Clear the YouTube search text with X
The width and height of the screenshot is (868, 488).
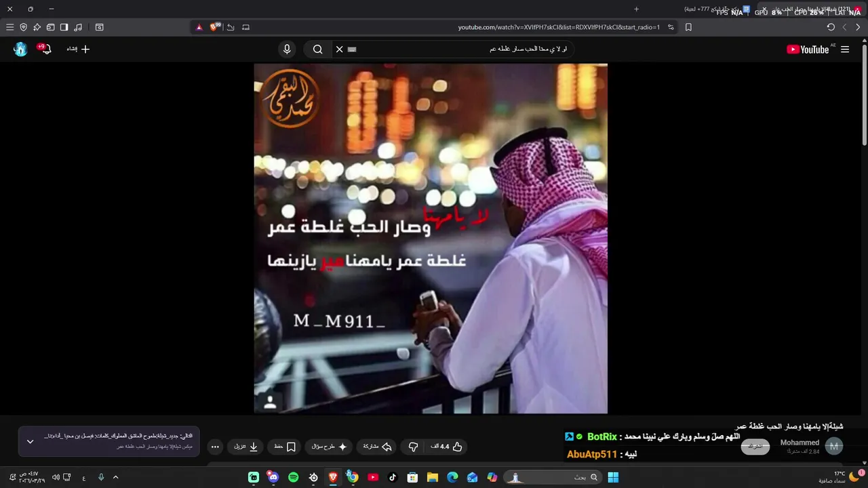(340, 49)
